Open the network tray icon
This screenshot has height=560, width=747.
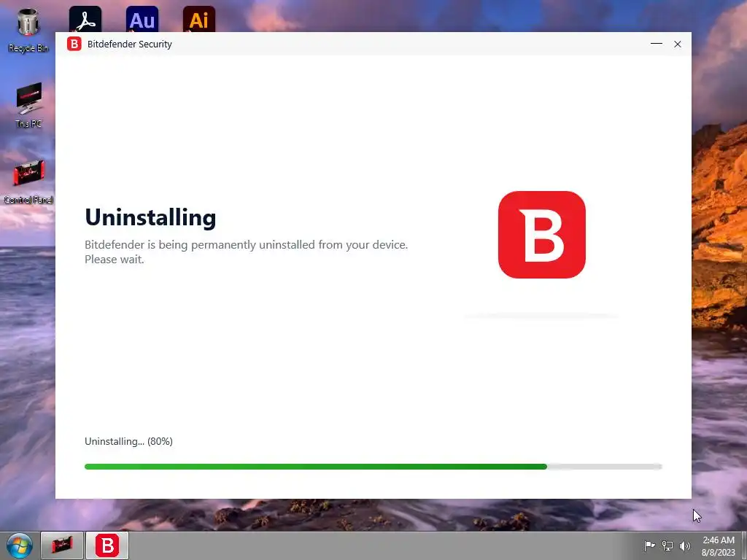coord(667,545)
